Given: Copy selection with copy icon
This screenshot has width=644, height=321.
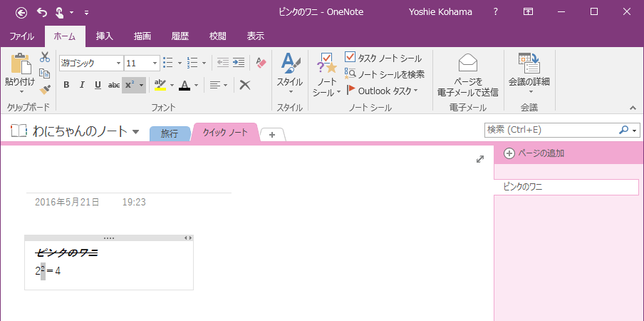Looking at the screenshot, I should [45, 73].
